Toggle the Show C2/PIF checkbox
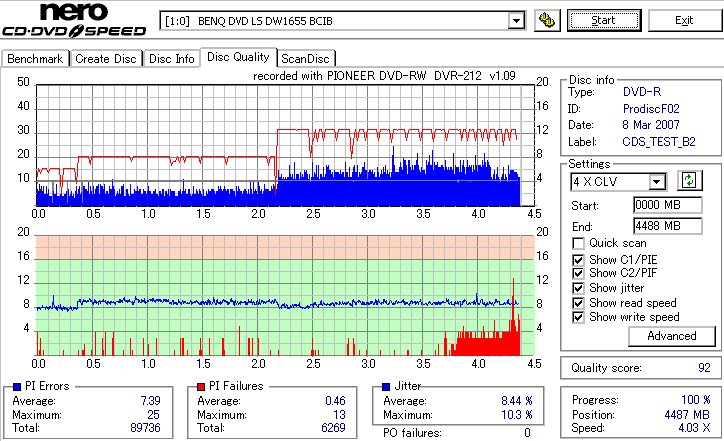The width and height of the screenshot is (724, 441). 578,273
